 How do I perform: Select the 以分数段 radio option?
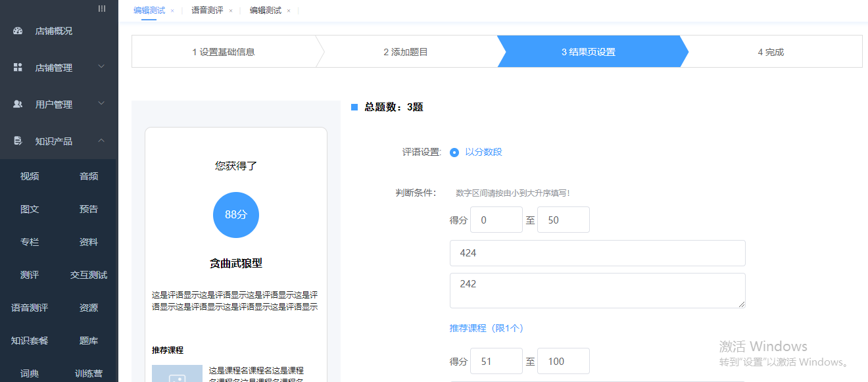454,153
